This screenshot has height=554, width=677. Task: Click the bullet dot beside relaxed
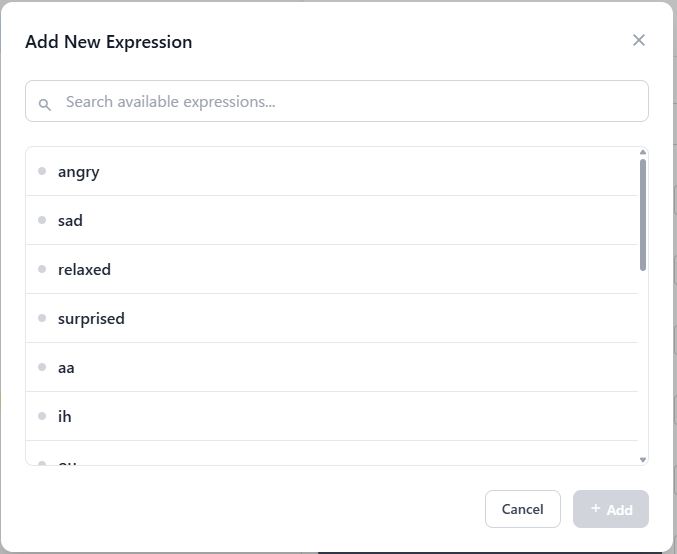click(x=42, y=269)
